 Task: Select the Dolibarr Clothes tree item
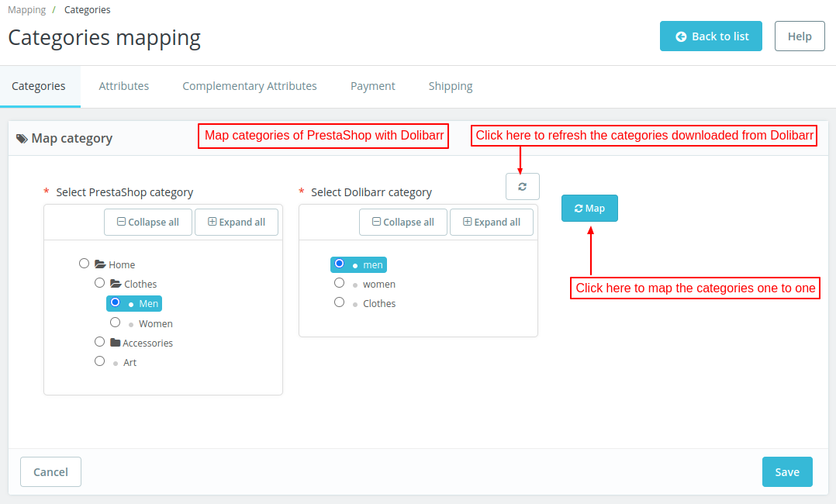(378, 303)
